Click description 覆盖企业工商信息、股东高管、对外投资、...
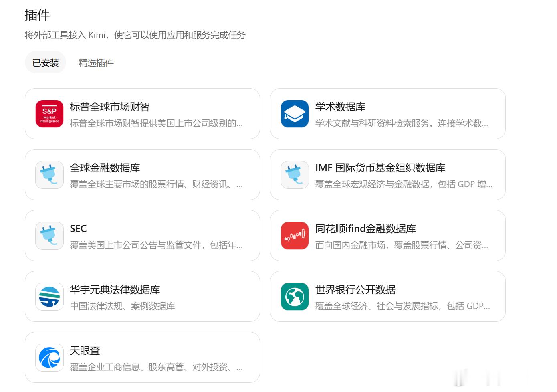Screen dimensions: 557x392 156,367
